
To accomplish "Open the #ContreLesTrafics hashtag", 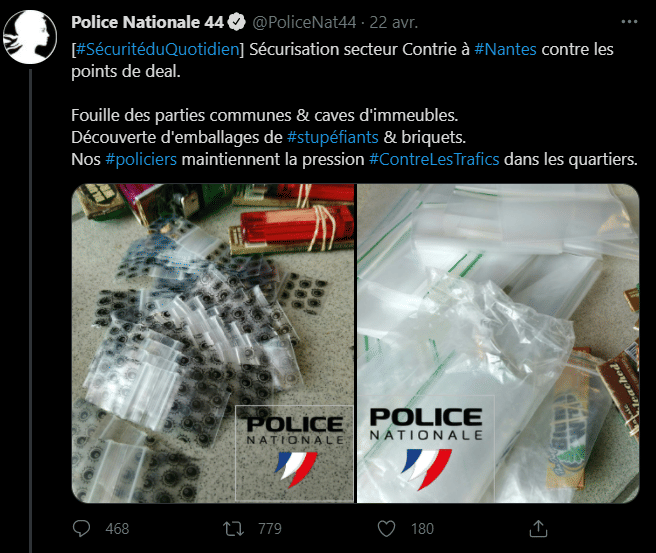I will (434, 159).
